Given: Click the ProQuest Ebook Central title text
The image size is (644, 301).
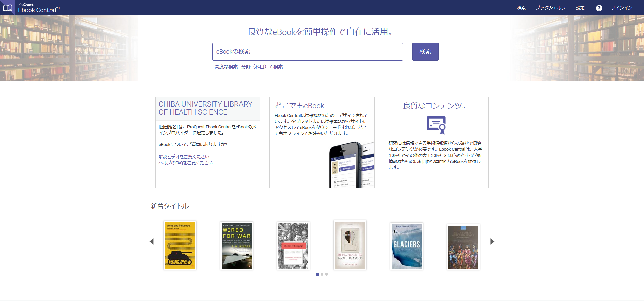Looking at the screenshot, I should click(x=39, y=8).
